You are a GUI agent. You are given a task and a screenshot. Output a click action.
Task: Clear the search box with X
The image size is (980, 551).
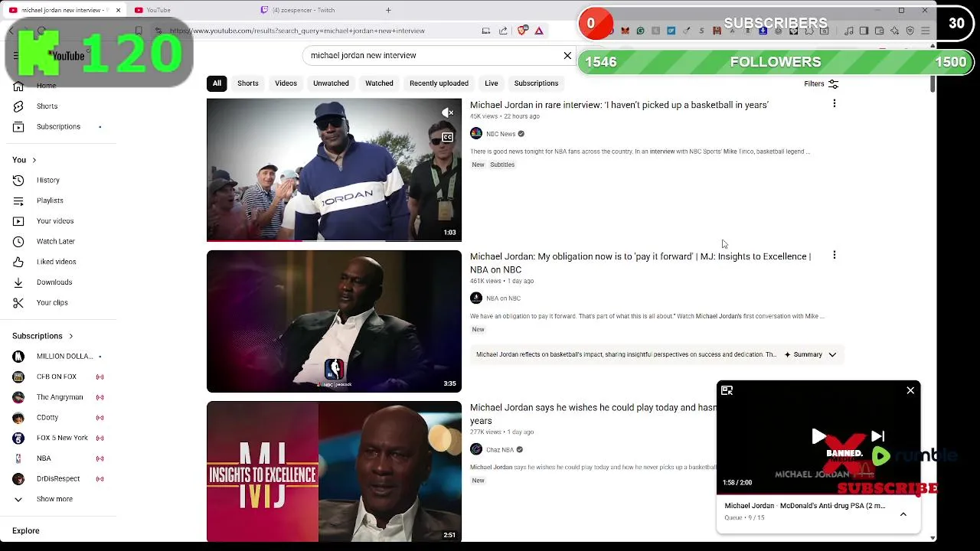567,55
